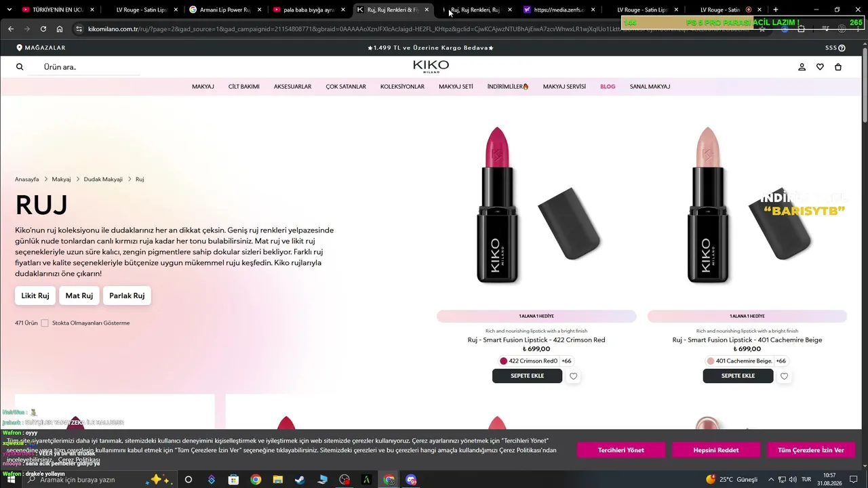Close the Armani Lip Power Ruj tab
Image resolution: width=868 pixels, height=488 pixels.
click(259, 9)
